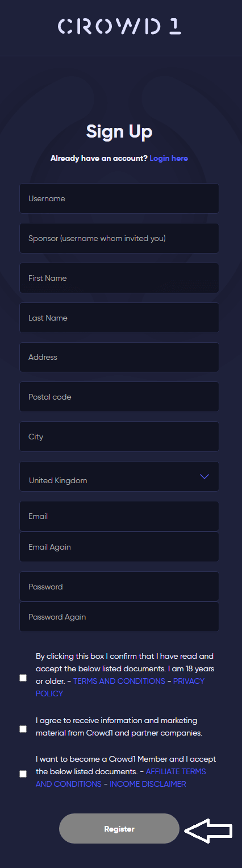Follow the Login here link
Screen dimensions: 242x868
pyautogui.click(x=169, y=158)
